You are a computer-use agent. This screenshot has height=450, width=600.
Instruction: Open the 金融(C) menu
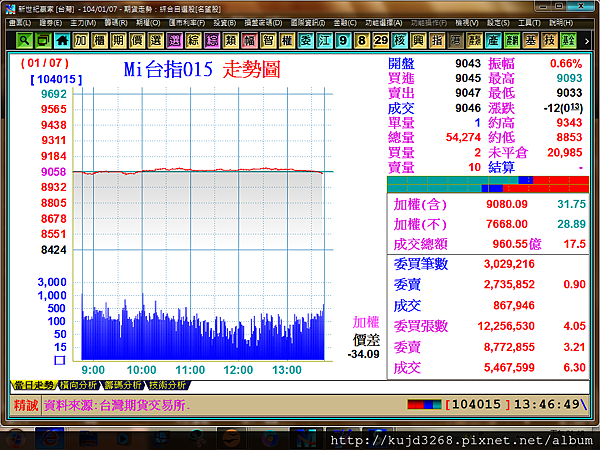[x=345, y=23]
